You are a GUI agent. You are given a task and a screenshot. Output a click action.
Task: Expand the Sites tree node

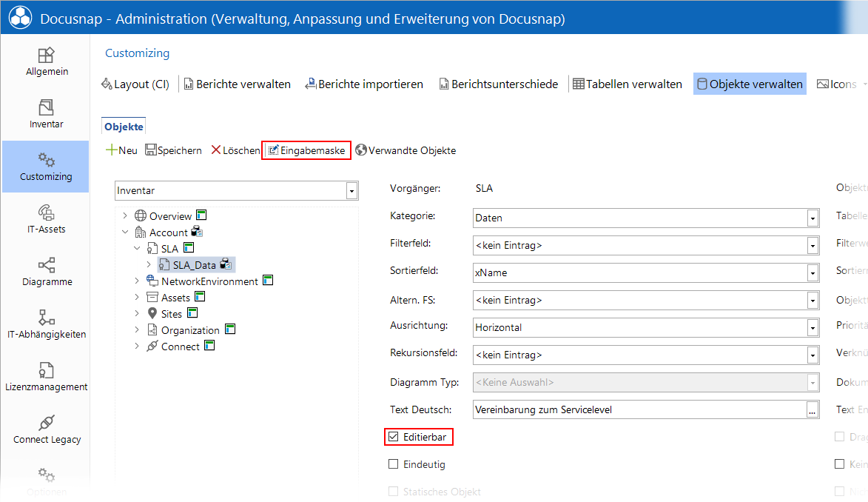(x=137, y=313)
